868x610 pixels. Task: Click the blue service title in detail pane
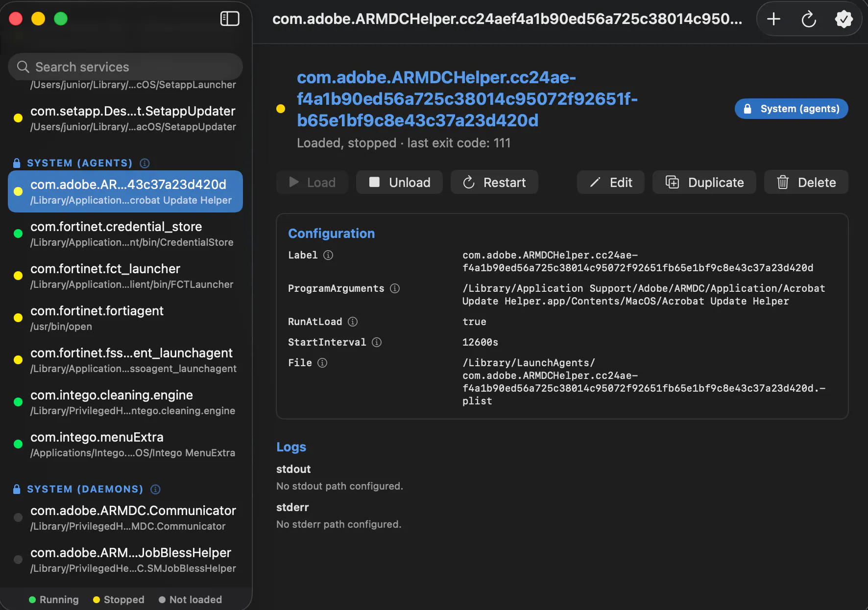pyautogui.click(x=467, y=99)
